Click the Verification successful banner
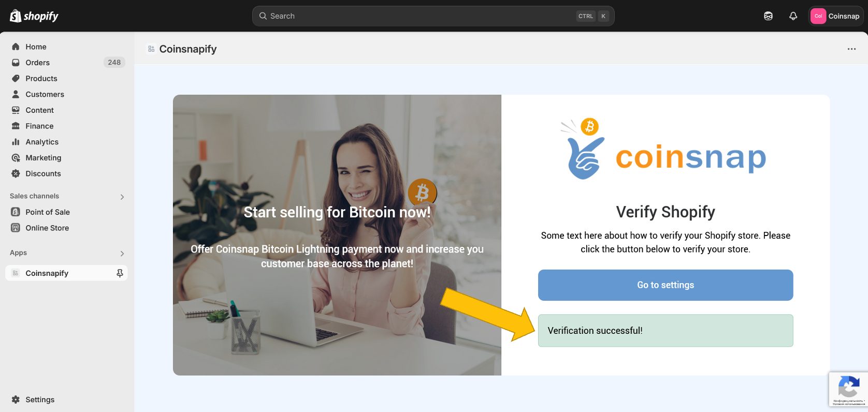The height and width of the screenshot is (412, 868). coord(666,331)
